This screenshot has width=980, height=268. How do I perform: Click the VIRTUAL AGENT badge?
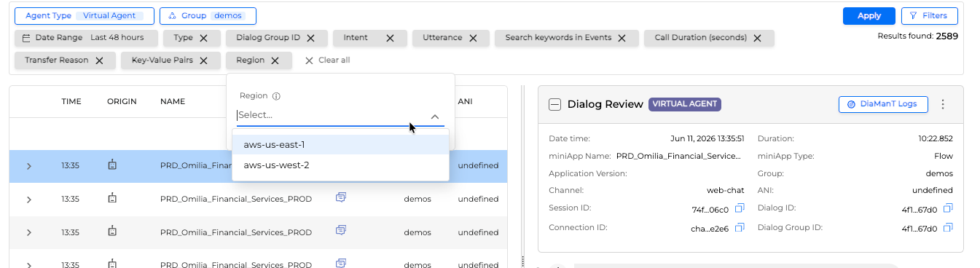[x=685, y=104]
